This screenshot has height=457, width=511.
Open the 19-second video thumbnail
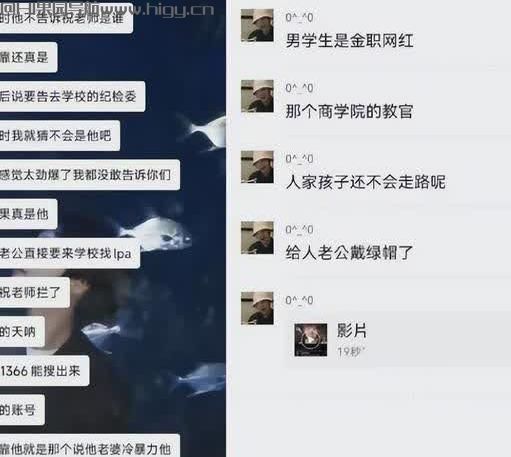[311, 340]
